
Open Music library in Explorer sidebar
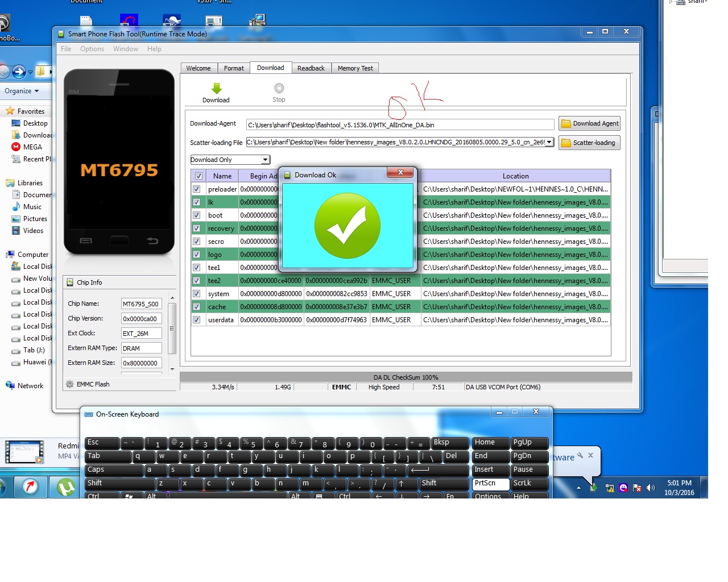(x=32, y=207)
